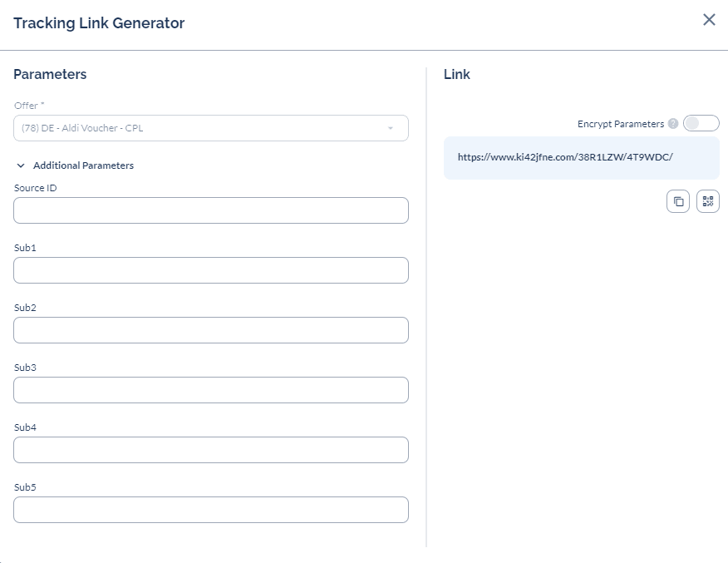Click inside the Sub5 field

tap(211, 510)
